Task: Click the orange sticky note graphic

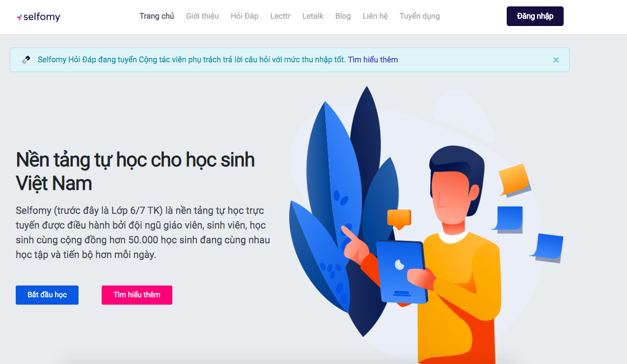Action: (514, 179)
